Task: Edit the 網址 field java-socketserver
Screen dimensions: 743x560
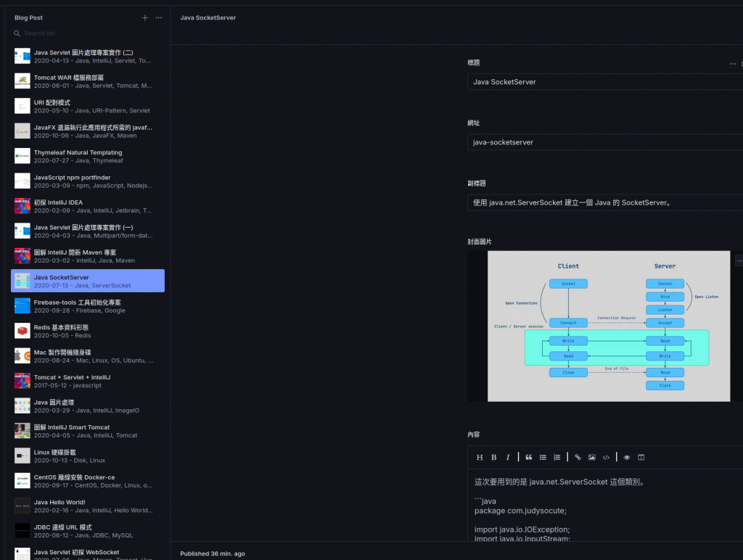Action: click(605, 142)
